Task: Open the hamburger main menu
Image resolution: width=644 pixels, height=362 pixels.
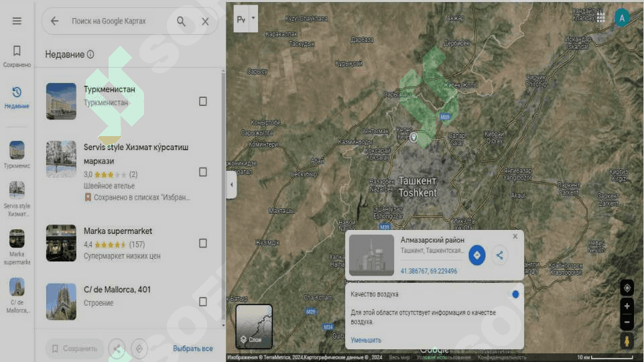Action: coord(17,21)
